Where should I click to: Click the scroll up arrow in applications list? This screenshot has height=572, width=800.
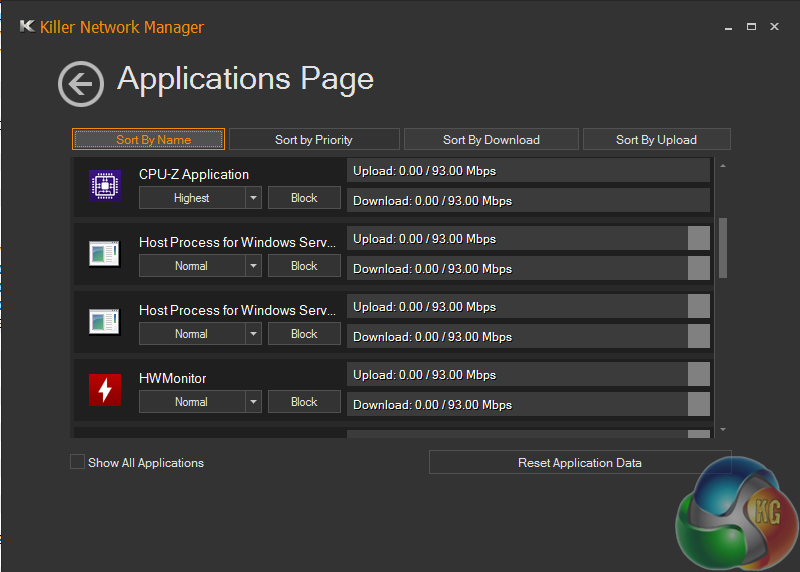[723, 166]
